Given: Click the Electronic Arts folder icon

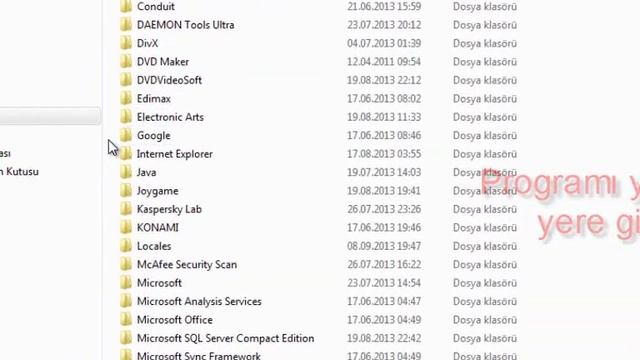Looking at the screenshot, I should tap(126, 117).
